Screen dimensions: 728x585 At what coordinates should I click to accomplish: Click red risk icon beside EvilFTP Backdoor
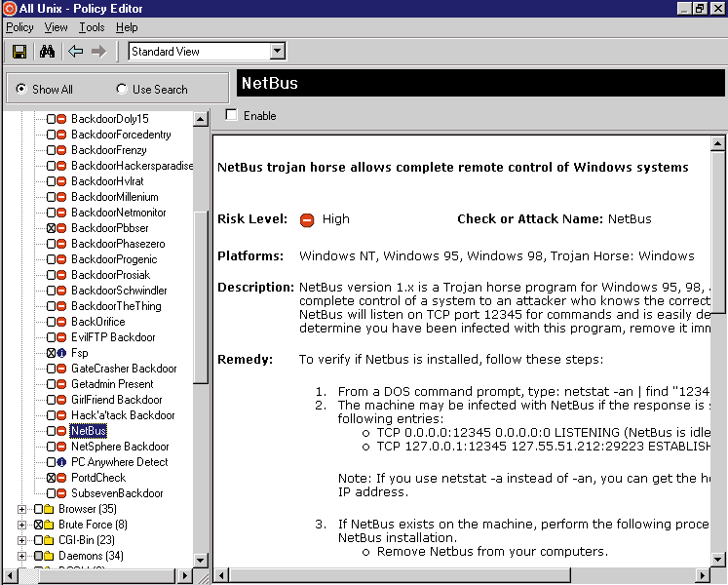61,337
